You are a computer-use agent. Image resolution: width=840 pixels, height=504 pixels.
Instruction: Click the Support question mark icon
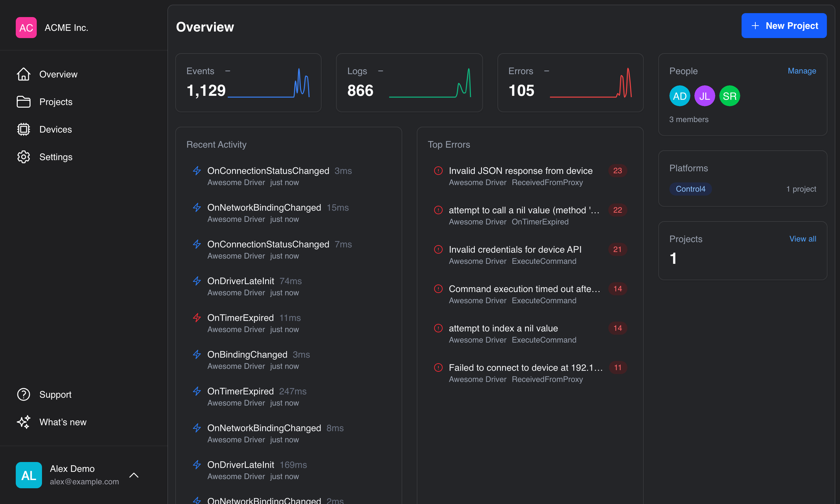point(23,394)
